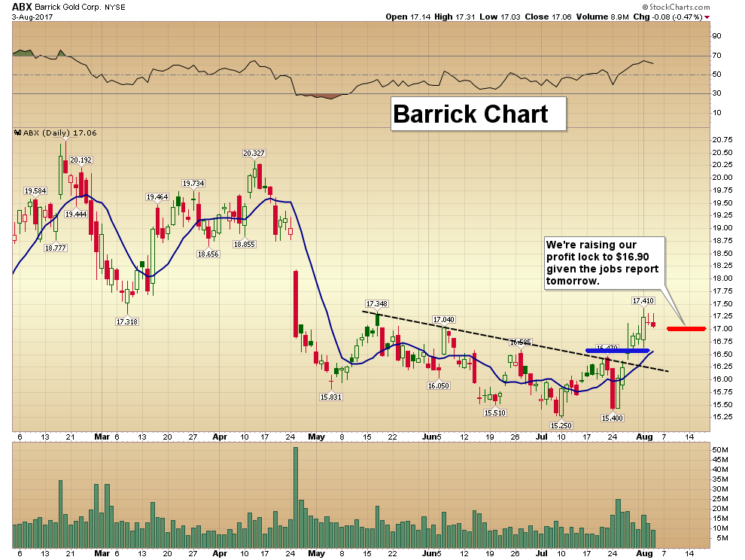Click the Barrick Chart title box
The image size is (745, 560).
(x=479, y=114)
